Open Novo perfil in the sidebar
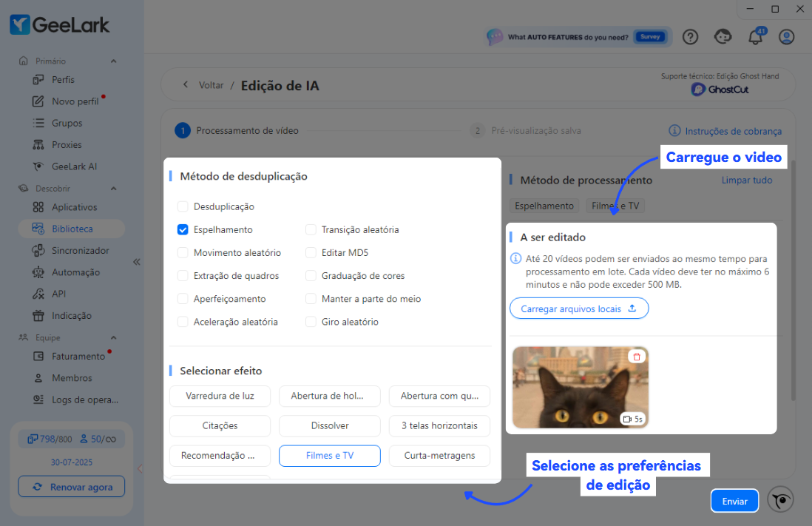Viewport: 812px width, 526px height. tap(75, 101)
